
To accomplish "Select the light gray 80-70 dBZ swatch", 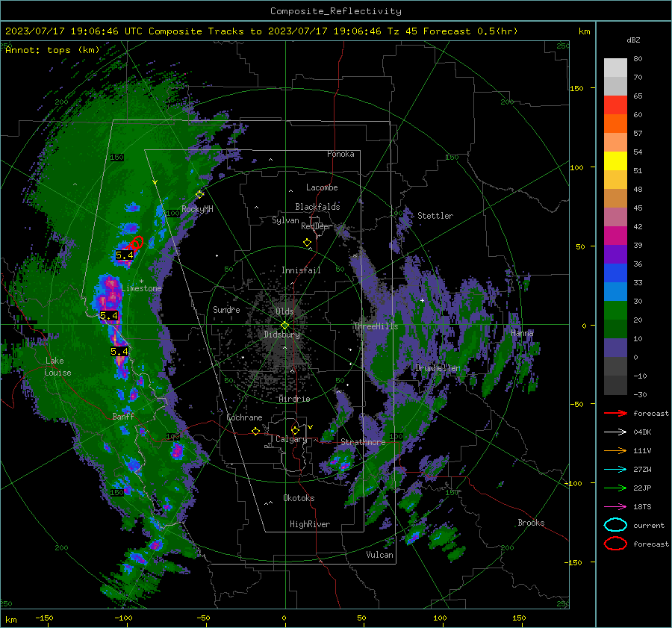I will 615,68.
